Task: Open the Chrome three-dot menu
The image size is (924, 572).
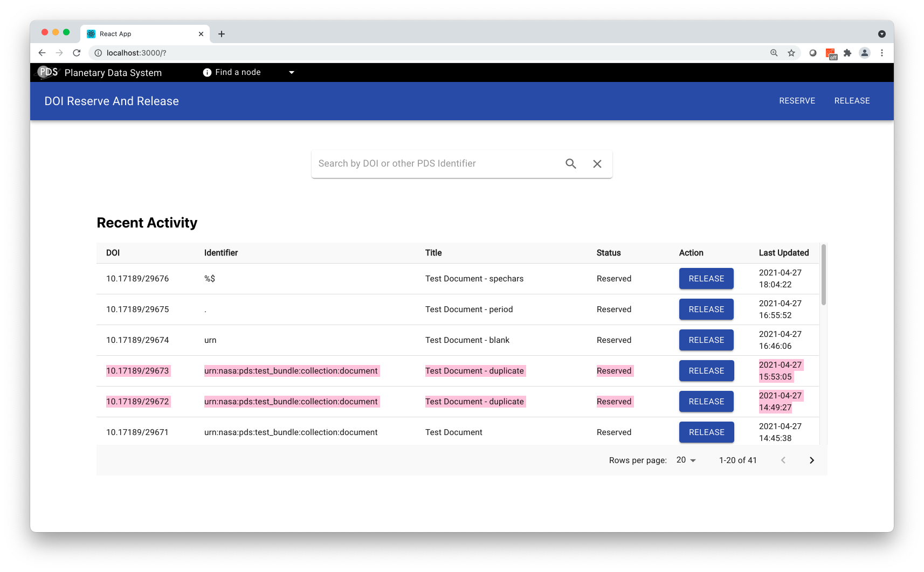Action: 882,53
